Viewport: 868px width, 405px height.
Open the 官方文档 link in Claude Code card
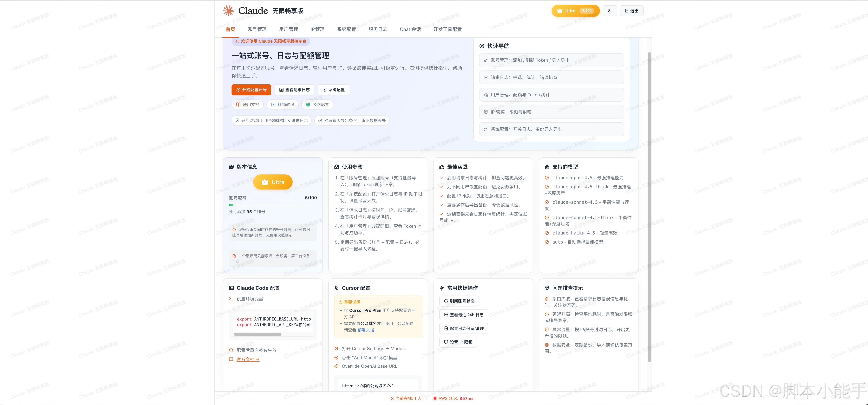[248, 359]
